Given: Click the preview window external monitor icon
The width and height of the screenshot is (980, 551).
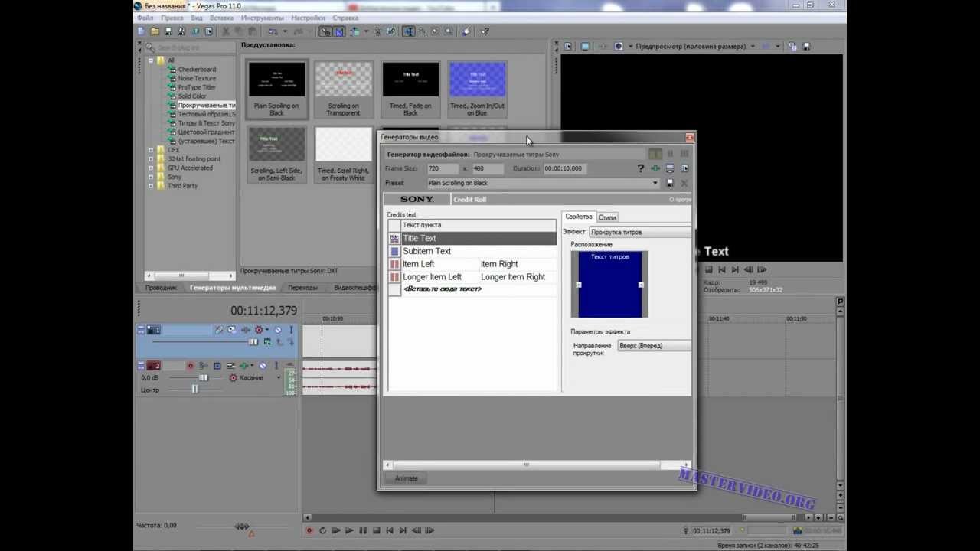Looking at the screenshot, I should (585, 46).
